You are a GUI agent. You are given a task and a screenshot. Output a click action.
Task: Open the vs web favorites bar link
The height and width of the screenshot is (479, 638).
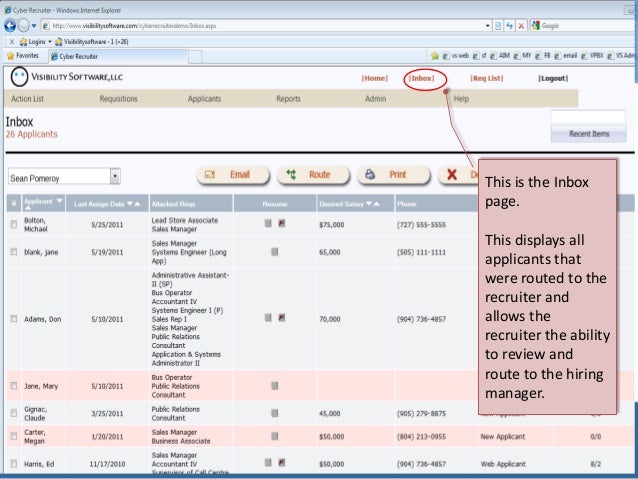tap(456, 56)
